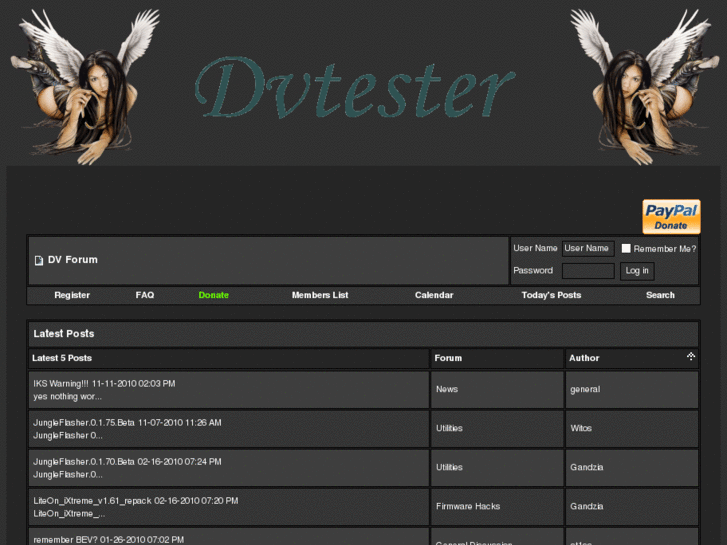Open the IKS Warning!!! post
Image resolution: width=727 pixels, height=545 pixels.
60,384
